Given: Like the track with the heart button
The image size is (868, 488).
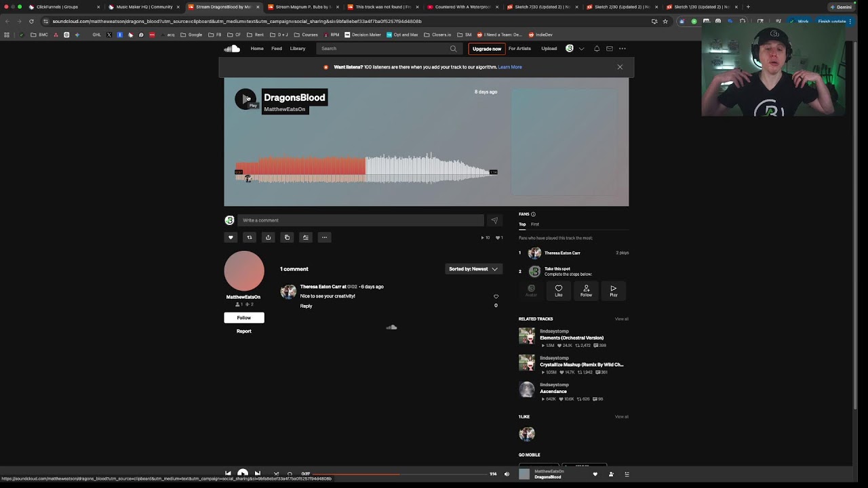Looking at the screenshot, I should tap(231, 237).
